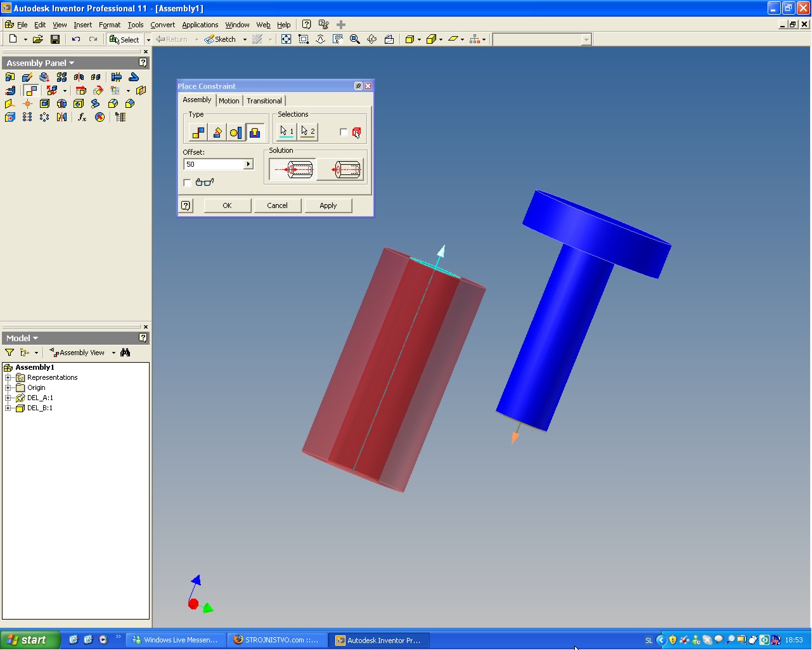This screenshot has width=812, height=650.
Task: Select the Assembly tab
Action: 197,100
